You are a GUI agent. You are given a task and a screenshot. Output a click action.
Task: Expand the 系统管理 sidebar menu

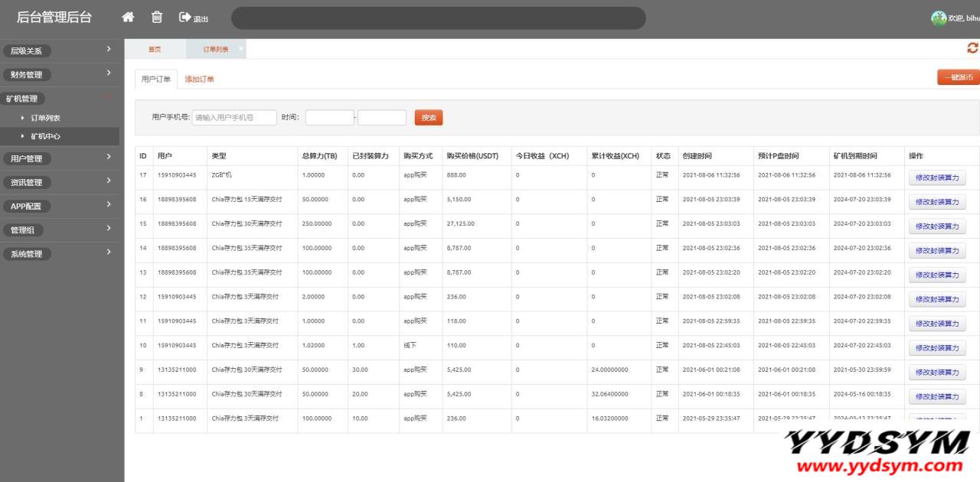[x=60, y=253]
